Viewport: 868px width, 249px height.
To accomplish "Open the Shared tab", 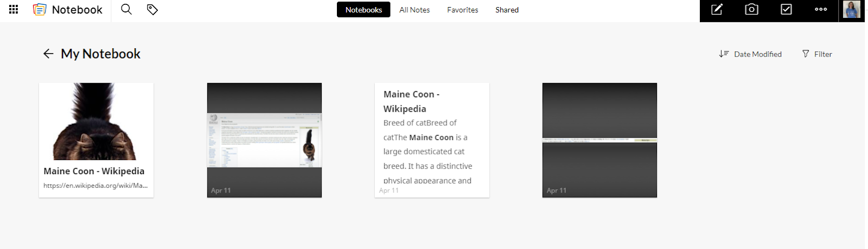I will tap(507, 10).
